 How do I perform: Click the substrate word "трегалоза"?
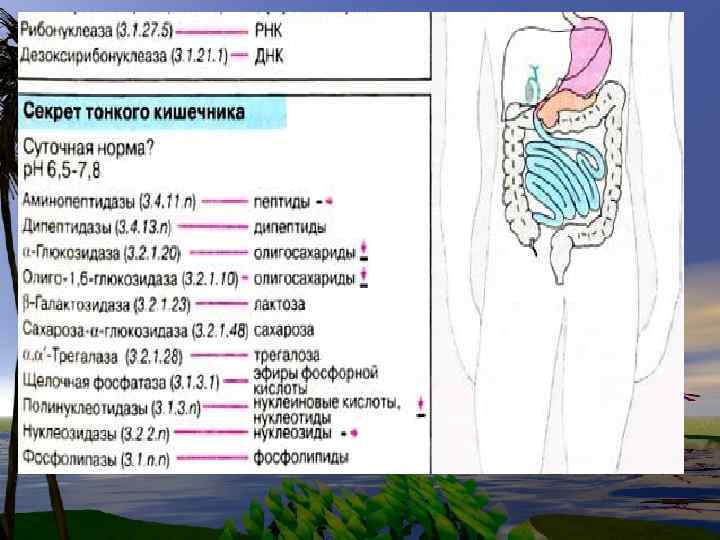pos(287,355)
